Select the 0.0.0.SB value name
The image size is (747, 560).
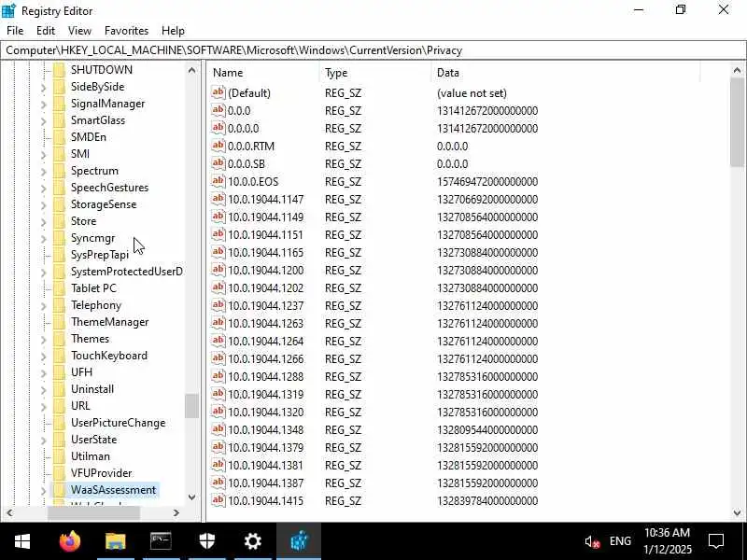coord(247,164)
